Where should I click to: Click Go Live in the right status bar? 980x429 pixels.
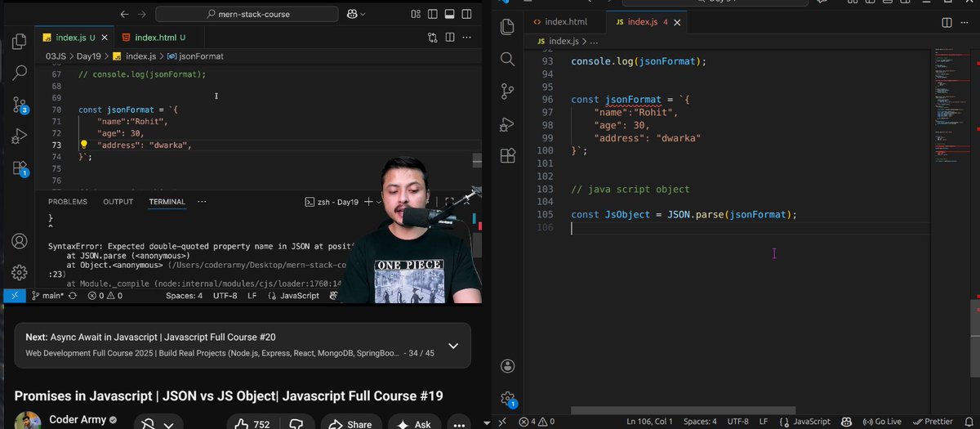coord(882,422)
